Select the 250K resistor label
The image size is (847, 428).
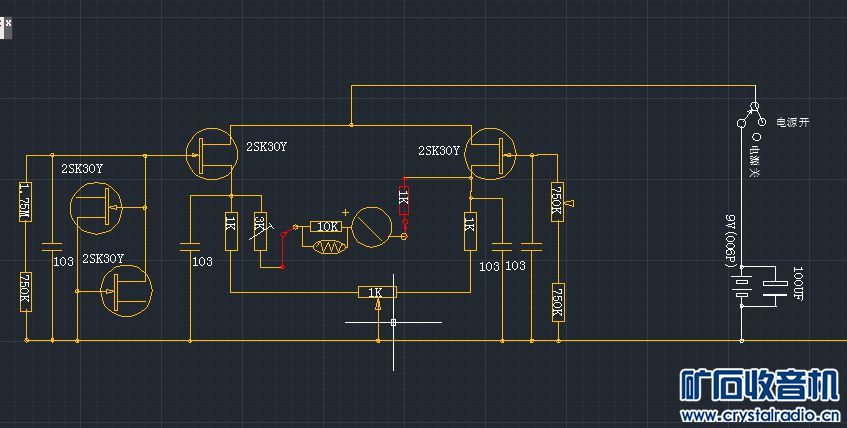pyautogui.click(x=25, y=291)
